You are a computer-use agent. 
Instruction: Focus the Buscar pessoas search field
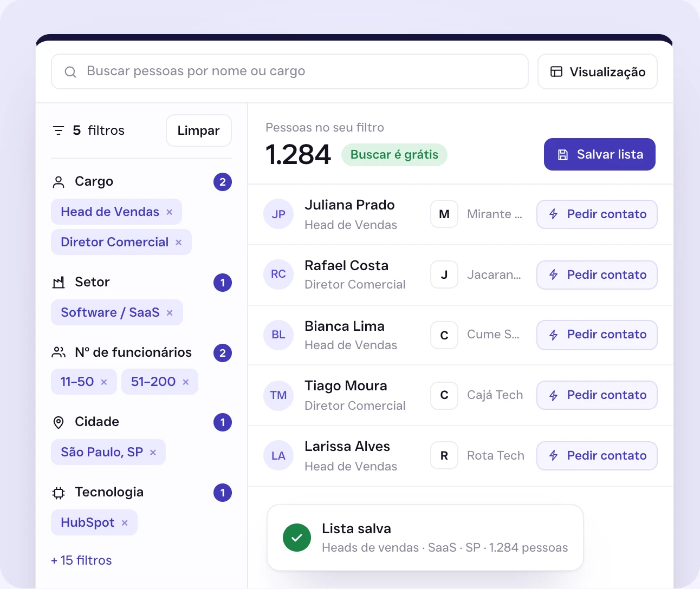tap(290, 71)
